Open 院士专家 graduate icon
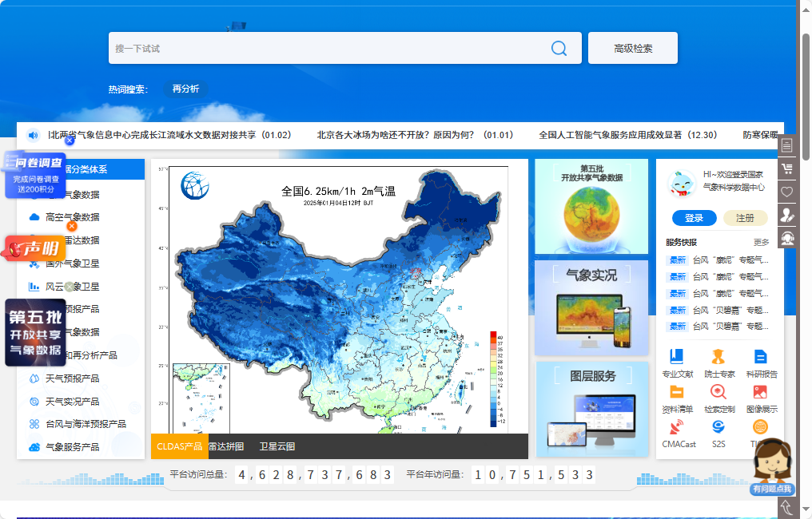The image size is (812, 519). pyautogui.click(x=718, y=357)
